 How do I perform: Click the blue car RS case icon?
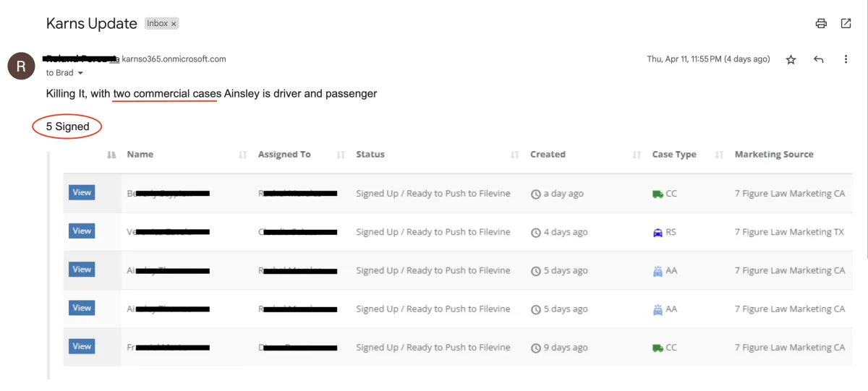(658, 233)
